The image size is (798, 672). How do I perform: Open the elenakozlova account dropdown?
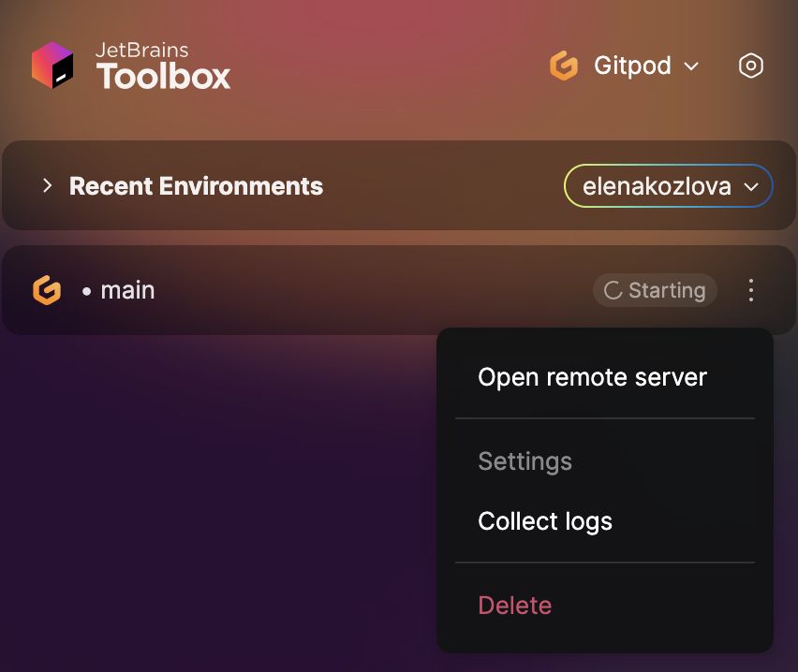pyautogui.click(x=668, y=185)
